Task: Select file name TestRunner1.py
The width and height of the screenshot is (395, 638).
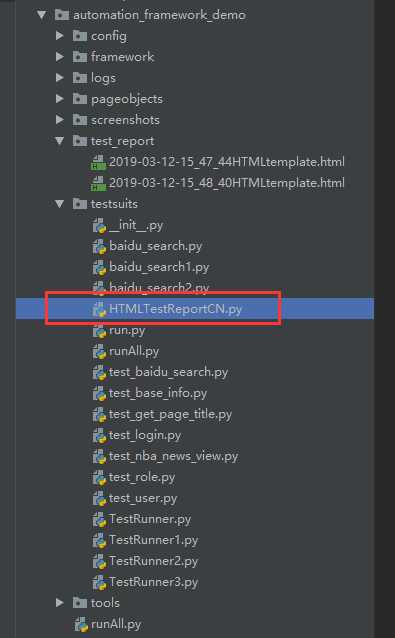Action: (153, 540)
